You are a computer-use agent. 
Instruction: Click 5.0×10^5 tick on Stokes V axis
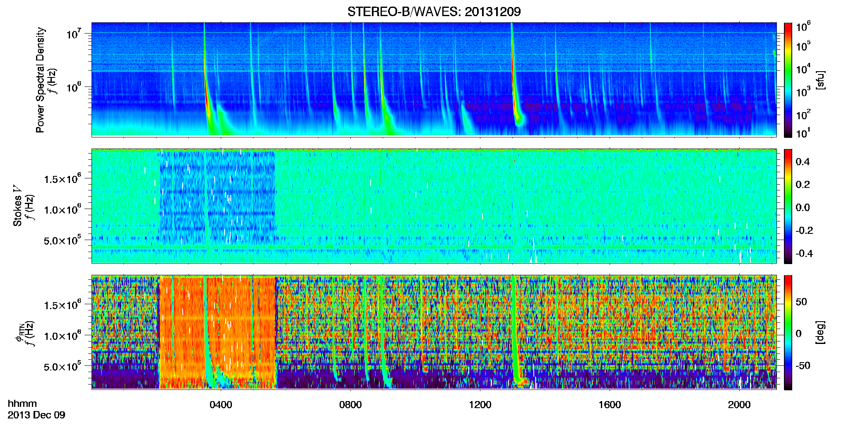click(63, 240)
